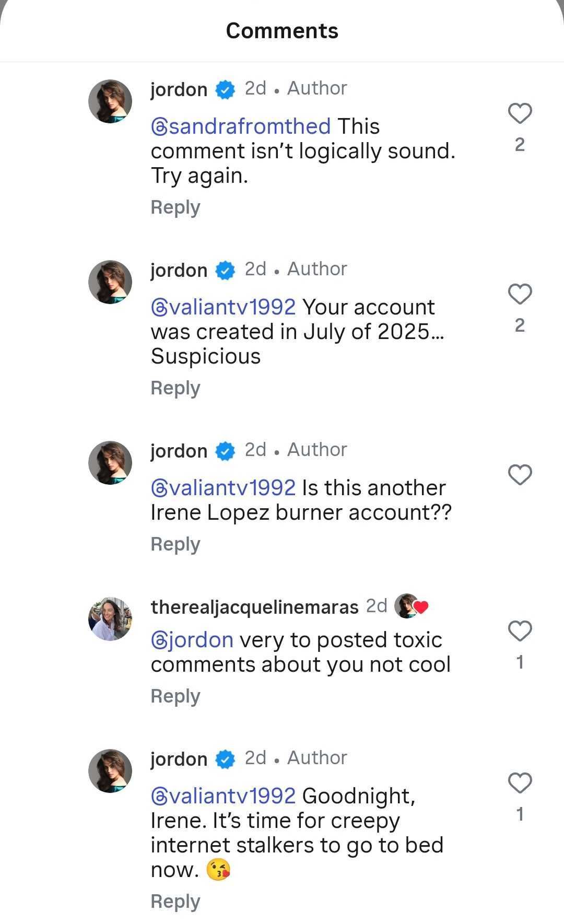
Task: Like the 'Goodnight, Irene' comment heart
Action: (520, 783)
